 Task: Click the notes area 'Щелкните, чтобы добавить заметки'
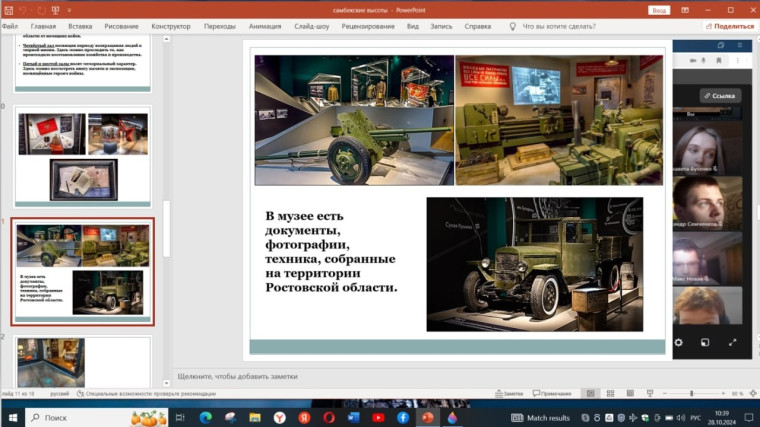point(238,376)
